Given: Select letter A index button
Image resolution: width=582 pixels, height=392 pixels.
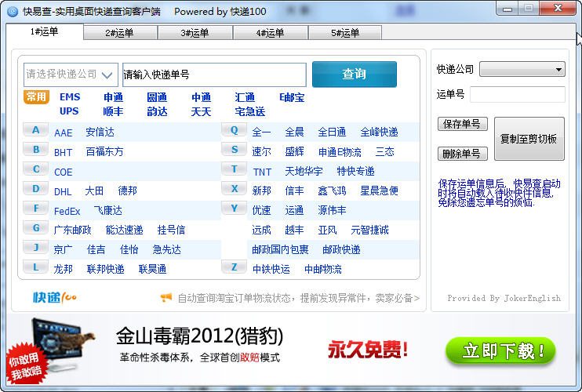Looking at the screenshot, I should [35, 130].
